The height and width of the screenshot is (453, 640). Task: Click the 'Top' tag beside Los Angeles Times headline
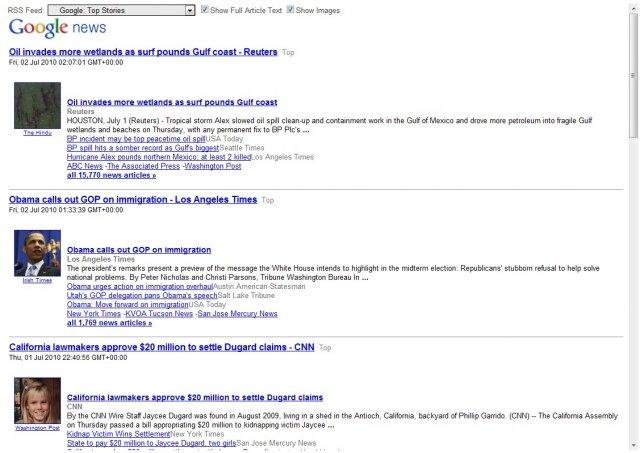268,200
